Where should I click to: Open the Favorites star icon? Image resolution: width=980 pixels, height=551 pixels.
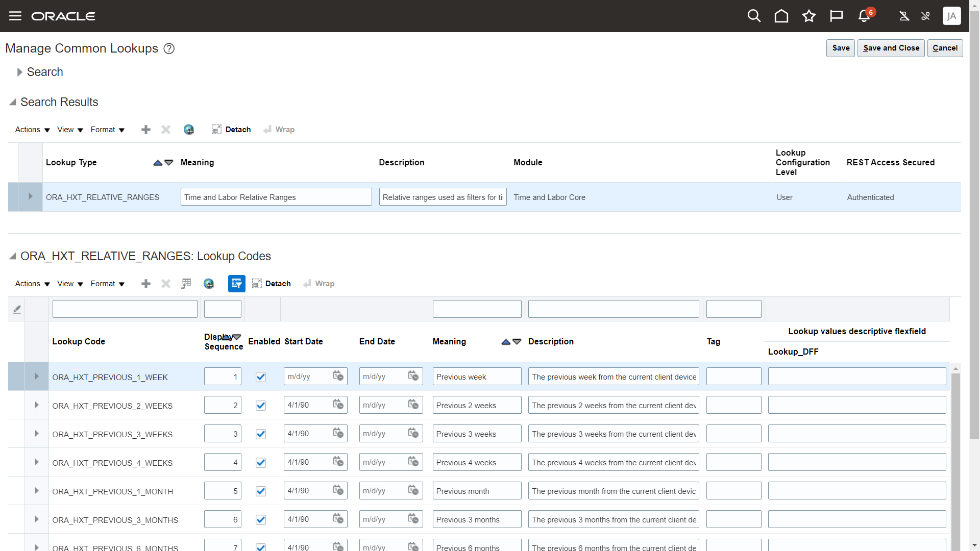pos(808,16)
